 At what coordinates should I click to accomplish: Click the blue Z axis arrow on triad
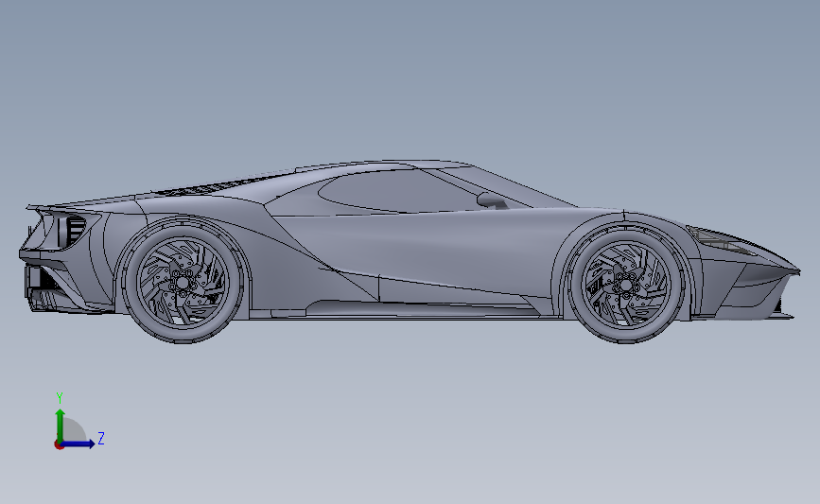79,444
